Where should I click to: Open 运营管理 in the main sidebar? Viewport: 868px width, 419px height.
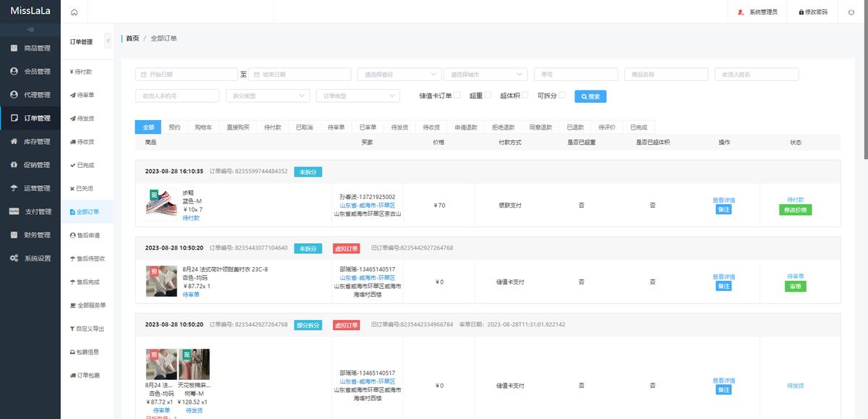30,188
